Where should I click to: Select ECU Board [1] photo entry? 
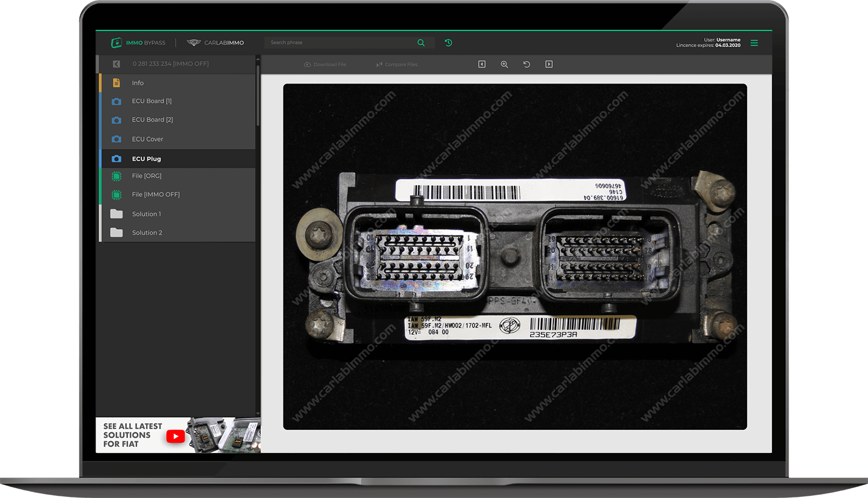(x=177, y=101)
